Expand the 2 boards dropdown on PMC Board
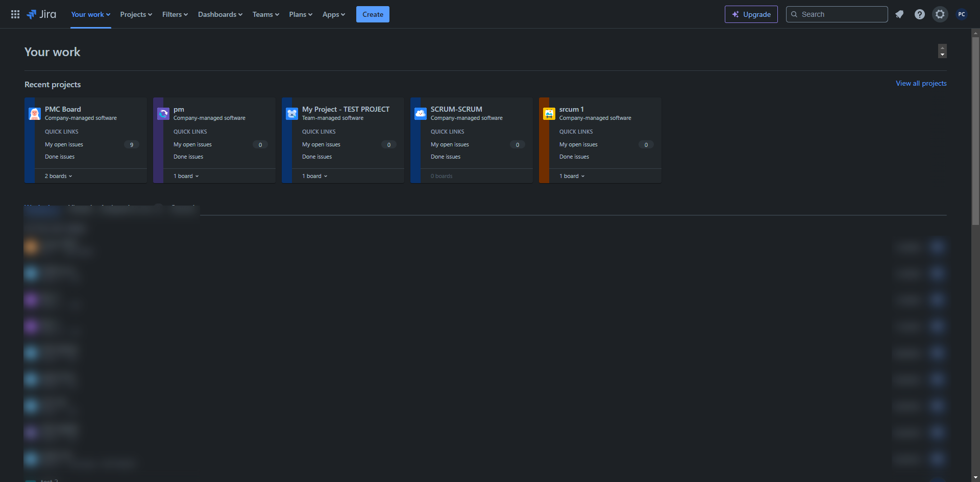 click(59, 176)
